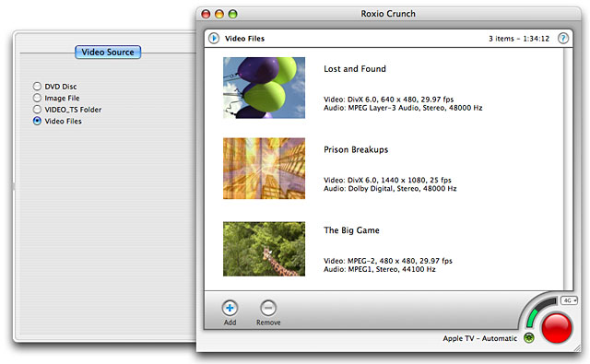This screenshot has height=364, width=590.
Task: Click the Video Source tab label
Action: tap(108, 52)
